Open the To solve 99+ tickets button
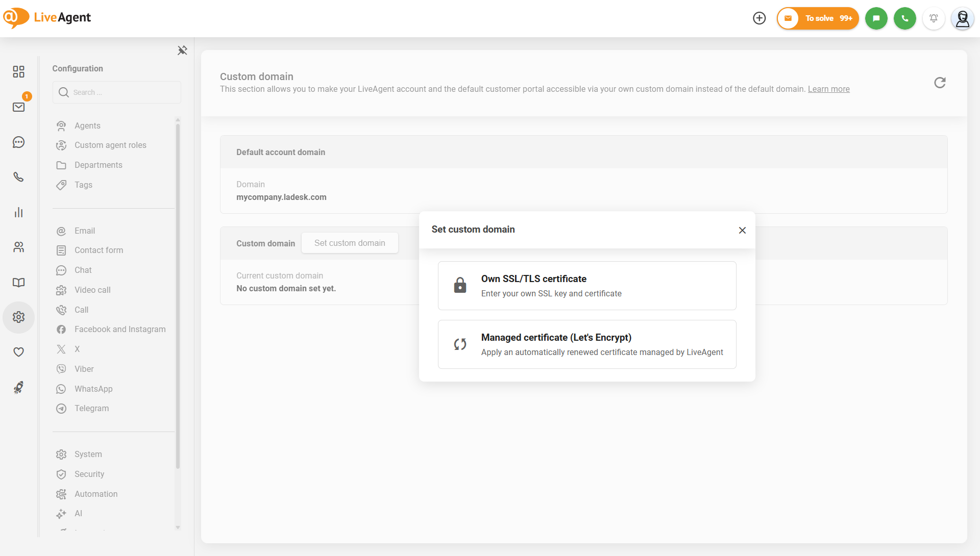 [818, 18]
